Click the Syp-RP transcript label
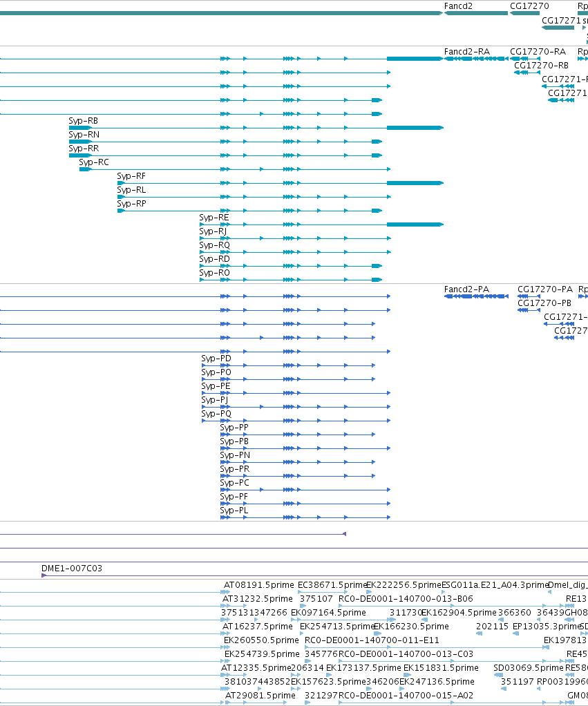The height and width of the screenshot is (706, 588). 131,204
